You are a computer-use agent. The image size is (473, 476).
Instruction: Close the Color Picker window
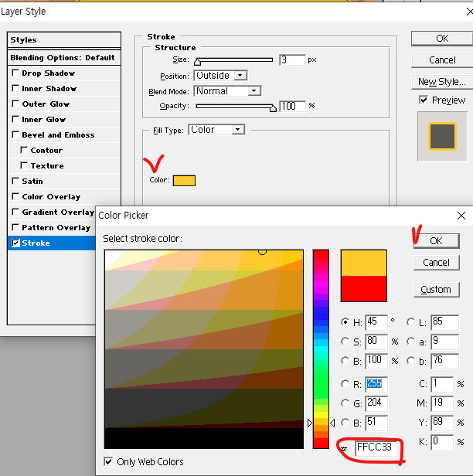point(461,216)
